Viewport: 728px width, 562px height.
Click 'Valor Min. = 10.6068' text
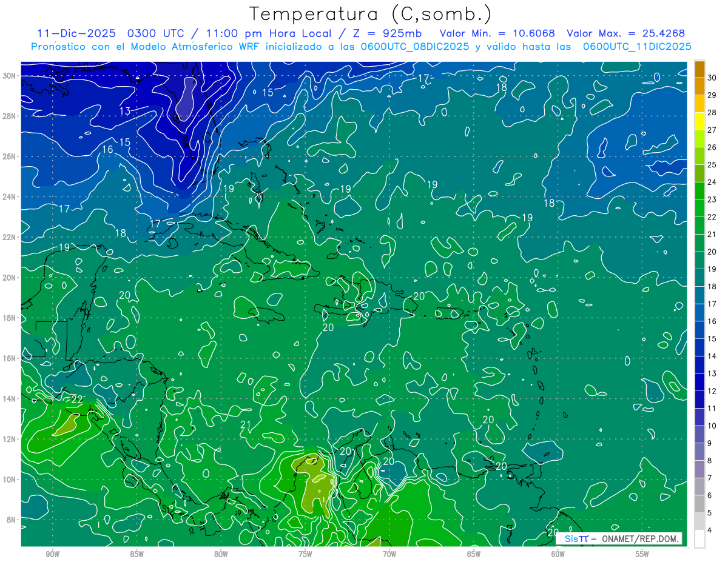497,33
